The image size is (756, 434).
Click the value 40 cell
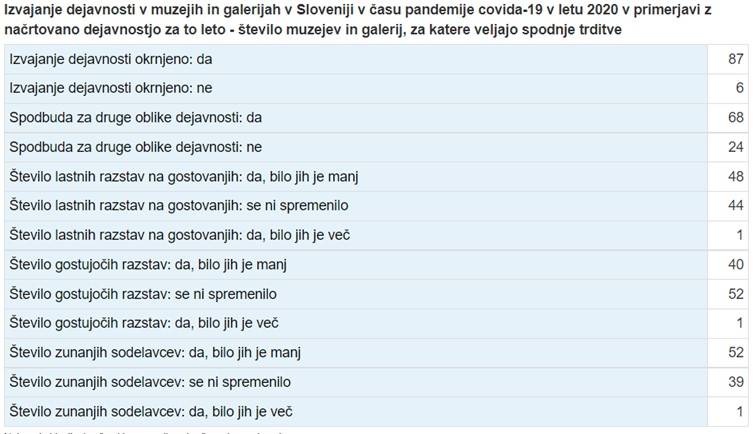coord(736,265)
